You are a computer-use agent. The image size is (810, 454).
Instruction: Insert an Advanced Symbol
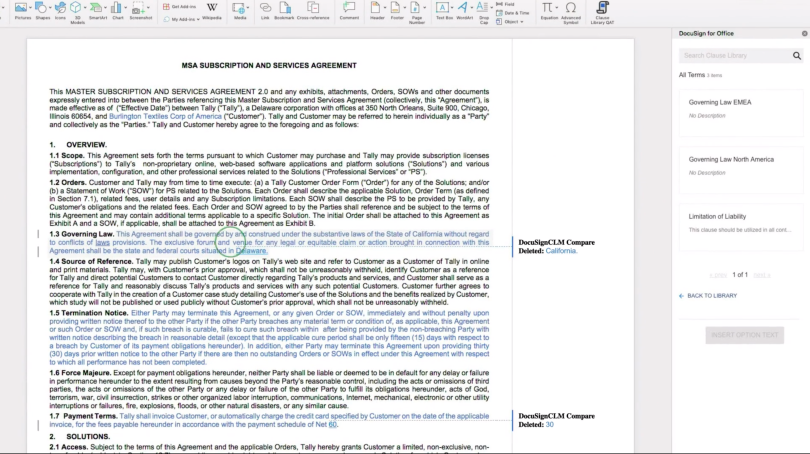571,9
